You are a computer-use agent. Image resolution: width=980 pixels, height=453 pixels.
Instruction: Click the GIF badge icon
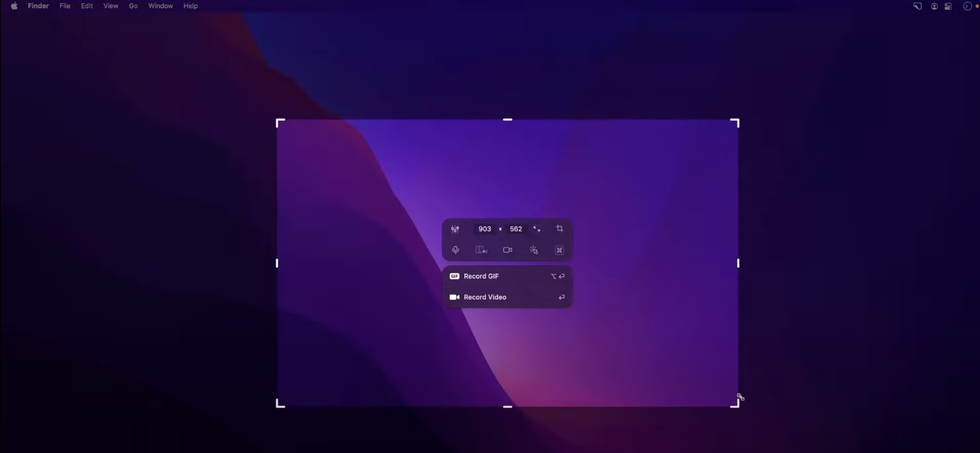[x=454, y=276]
